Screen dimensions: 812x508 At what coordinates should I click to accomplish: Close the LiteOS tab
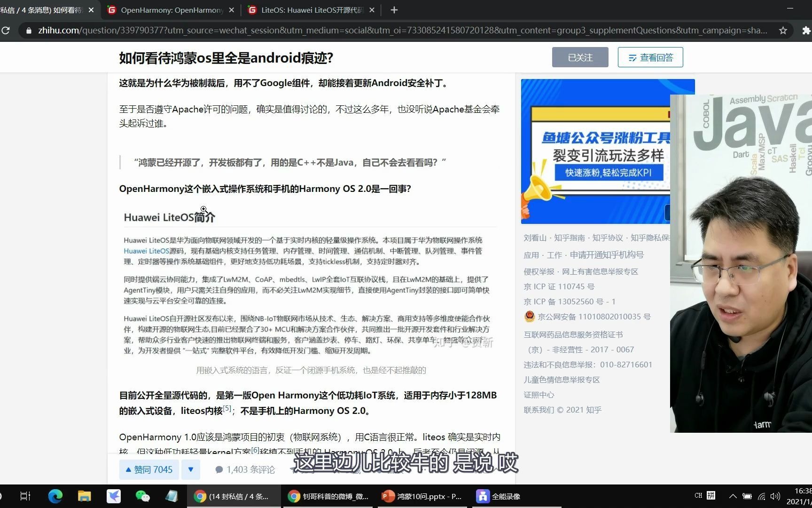[x=372, y=10]
